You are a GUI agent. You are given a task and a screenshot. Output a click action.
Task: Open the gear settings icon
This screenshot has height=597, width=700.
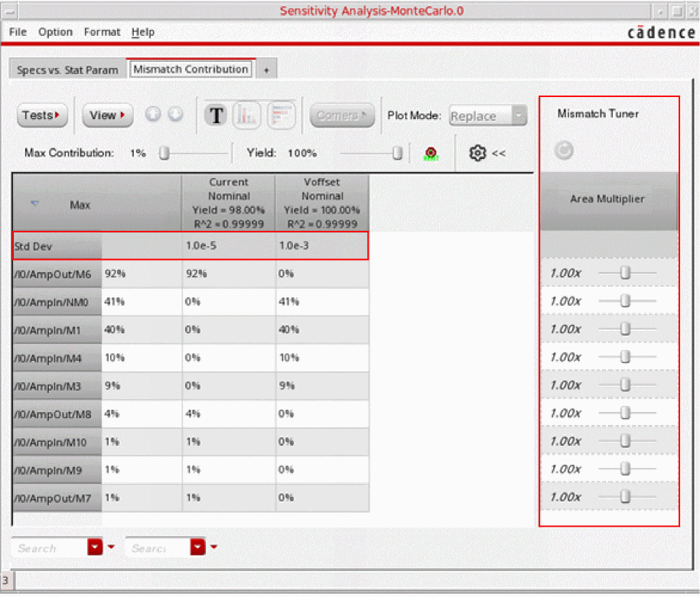tap(478, 153)
